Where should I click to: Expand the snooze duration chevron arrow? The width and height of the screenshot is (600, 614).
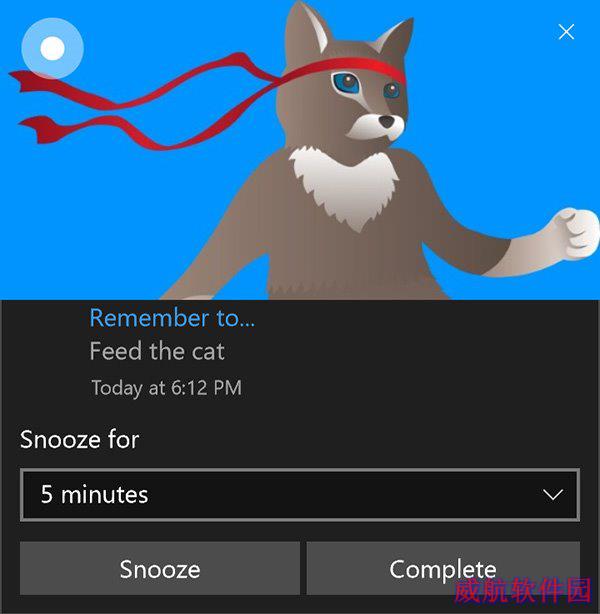pyautogui.click(x=553, y=495)
